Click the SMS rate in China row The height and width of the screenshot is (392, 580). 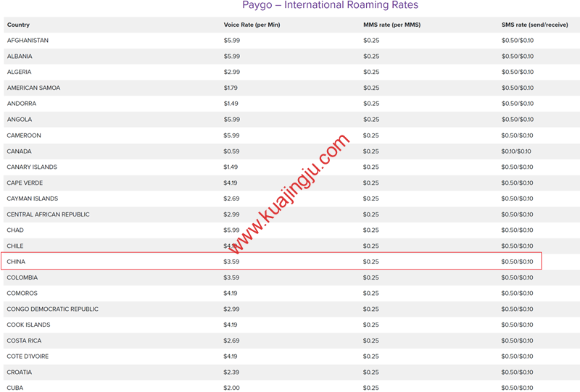517,262
